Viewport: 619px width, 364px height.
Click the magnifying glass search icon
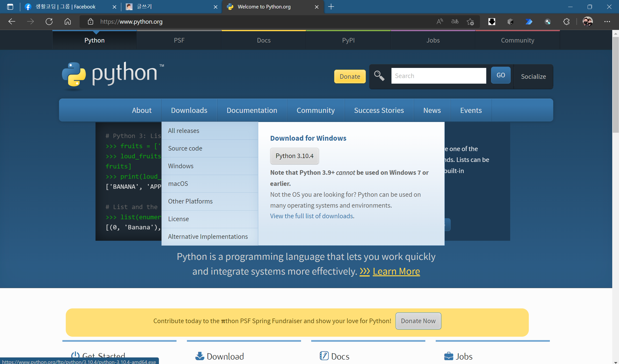[379, 76]
